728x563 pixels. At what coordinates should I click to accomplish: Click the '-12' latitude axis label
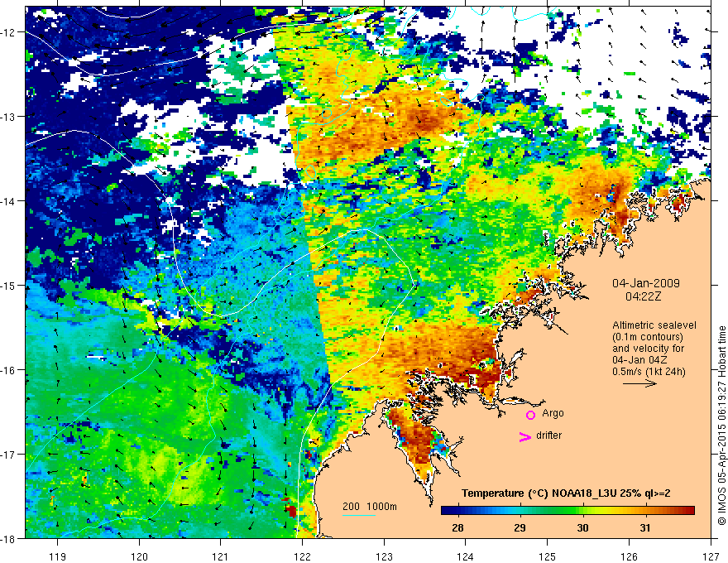tap(8, 32)
